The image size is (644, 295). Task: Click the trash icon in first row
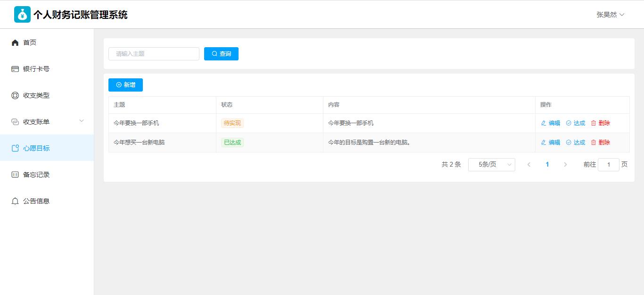click(594, 123)
